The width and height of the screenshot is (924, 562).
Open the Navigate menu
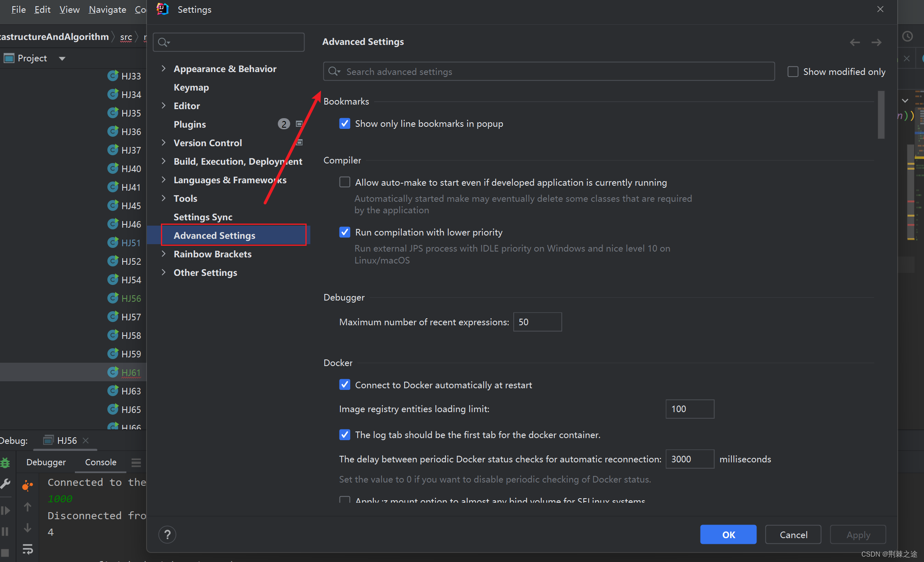pyautogui.click(x=107, y=9)
